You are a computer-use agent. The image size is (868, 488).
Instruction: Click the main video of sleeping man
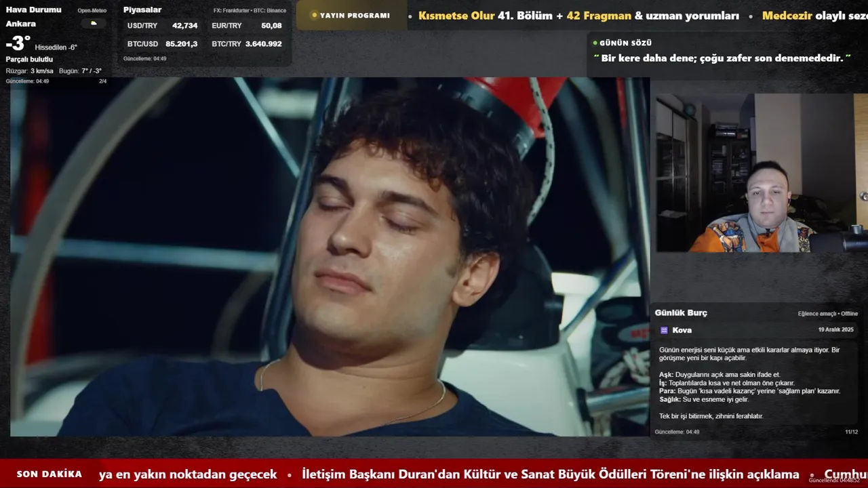pyautogui.click(x=330, y=257)
